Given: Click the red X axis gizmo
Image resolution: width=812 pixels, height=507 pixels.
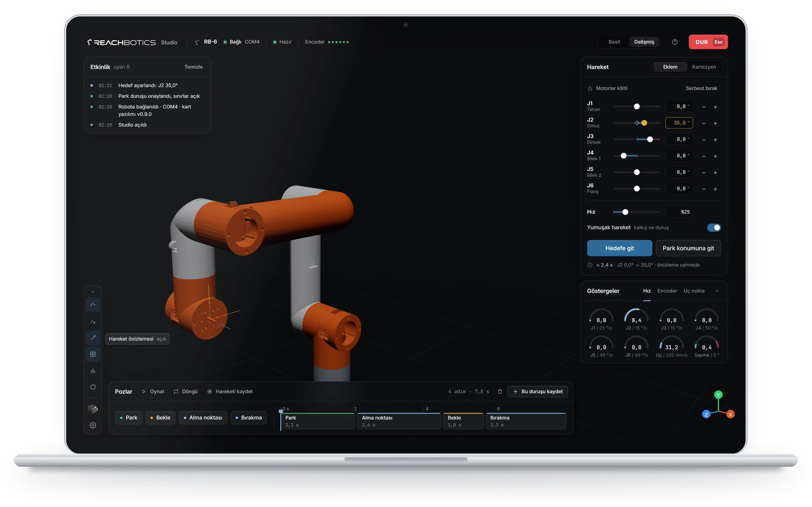Looking at the screenshot, I should click(x=731, y=414).
